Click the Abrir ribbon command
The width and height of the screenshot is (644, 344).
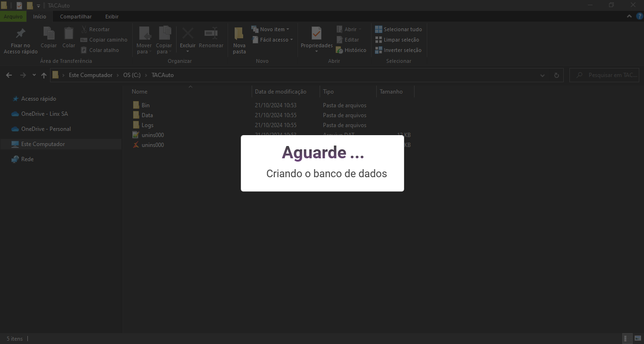pyautogui.click(x=348, y=29)
